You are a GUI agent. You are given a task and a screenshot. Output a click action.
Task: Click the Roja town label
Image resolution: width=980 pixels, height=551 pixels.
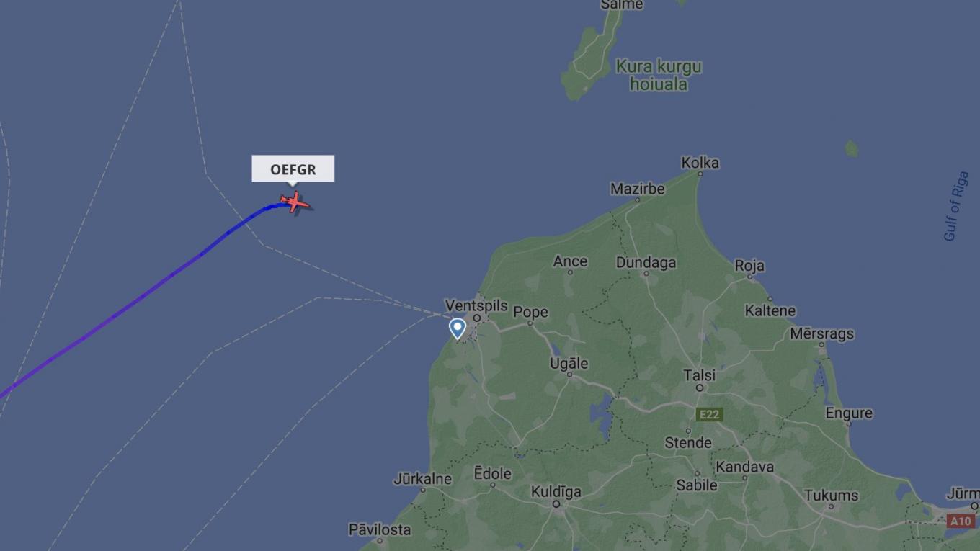coord(749,266)
